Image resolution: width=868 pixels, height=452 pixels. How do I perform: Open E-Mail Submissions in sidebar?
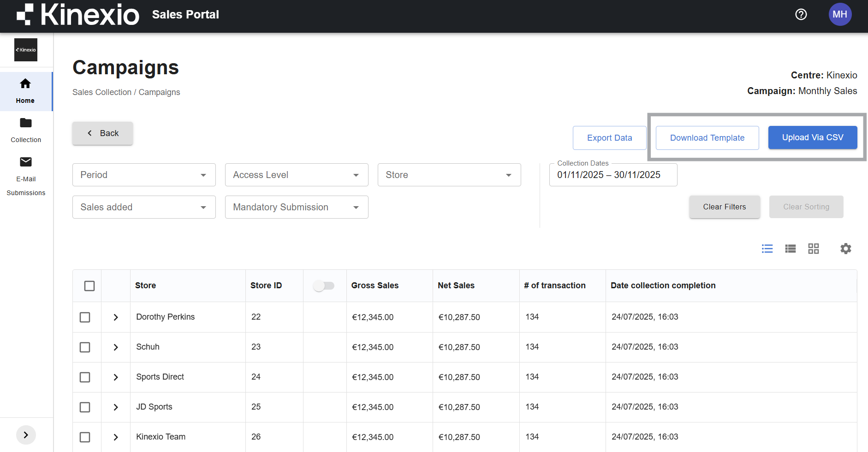point(26,176)
